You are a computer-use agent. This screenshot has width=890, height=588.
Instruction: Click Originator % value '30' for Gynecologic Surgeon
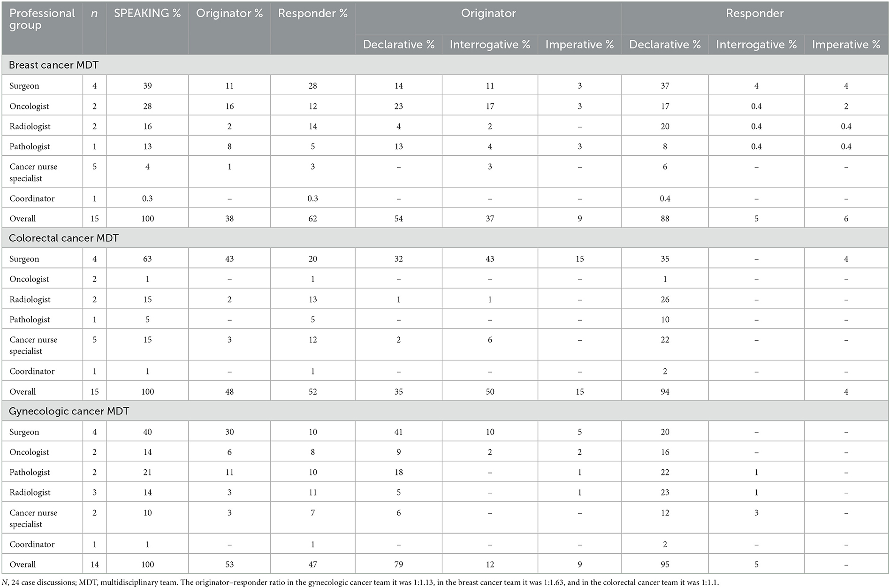click(x=229, y=432)
